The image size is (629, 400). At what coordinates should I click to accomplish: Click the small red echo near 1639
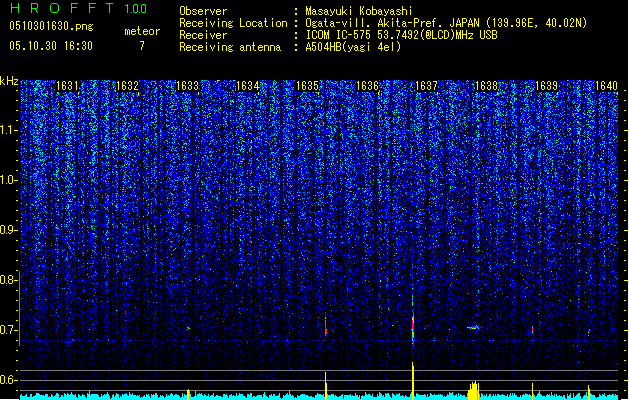[x=532, y=330]
